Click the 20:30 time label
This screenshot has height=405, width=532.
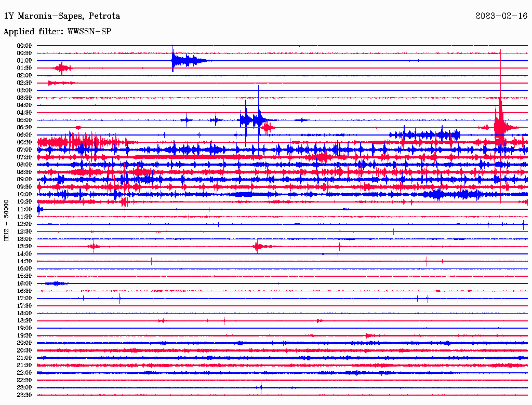pos(24,350)
